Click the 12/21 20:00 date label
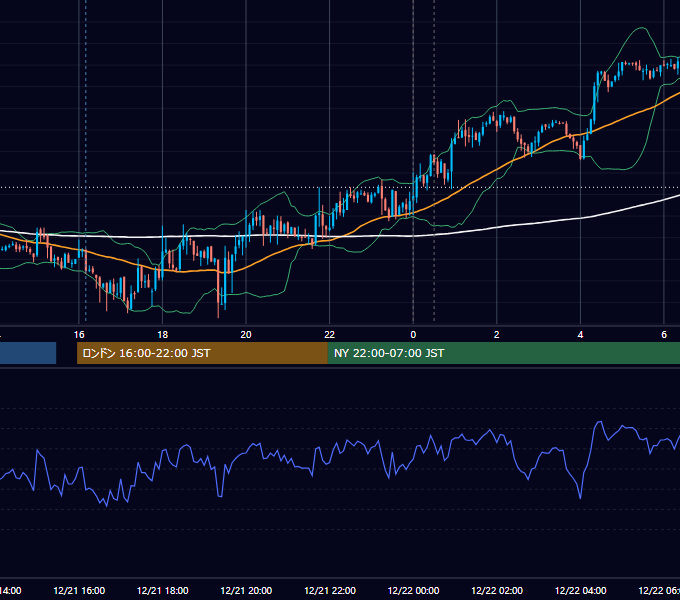 (246, 590)
